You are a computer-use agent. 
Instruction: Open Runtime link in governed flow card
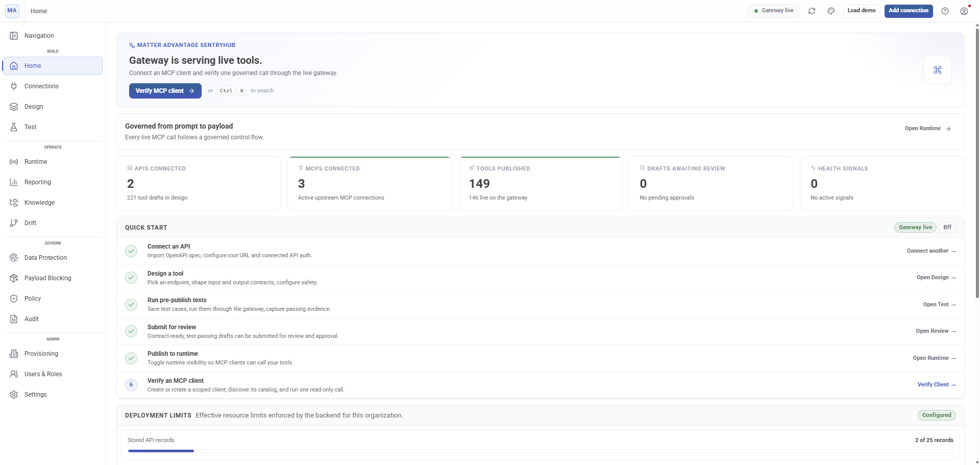coord(927,129)
